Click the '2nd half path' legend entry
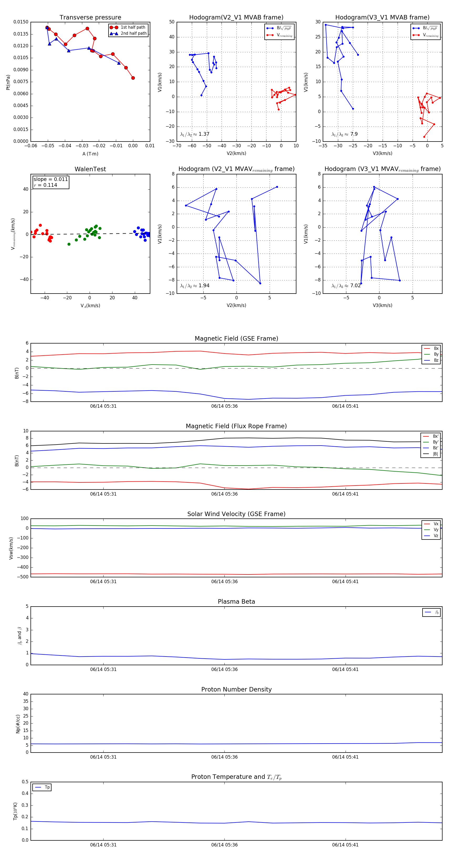473x868 pixels. 128,33
